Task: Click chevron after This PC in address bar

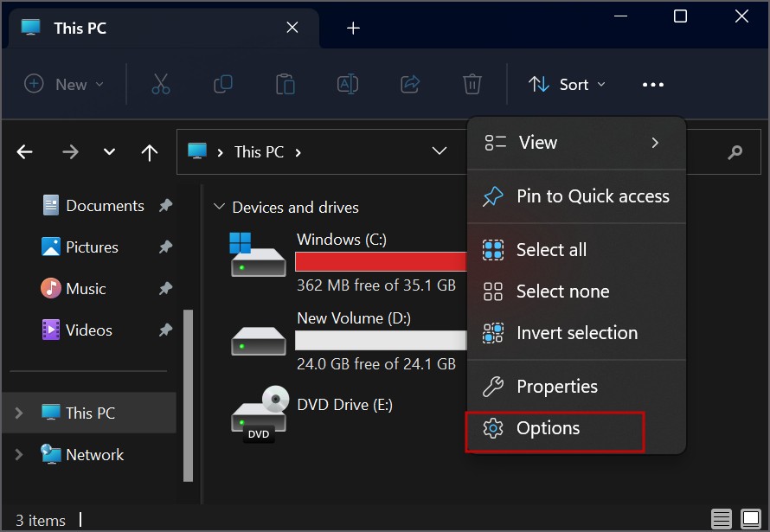Action: 298,152
